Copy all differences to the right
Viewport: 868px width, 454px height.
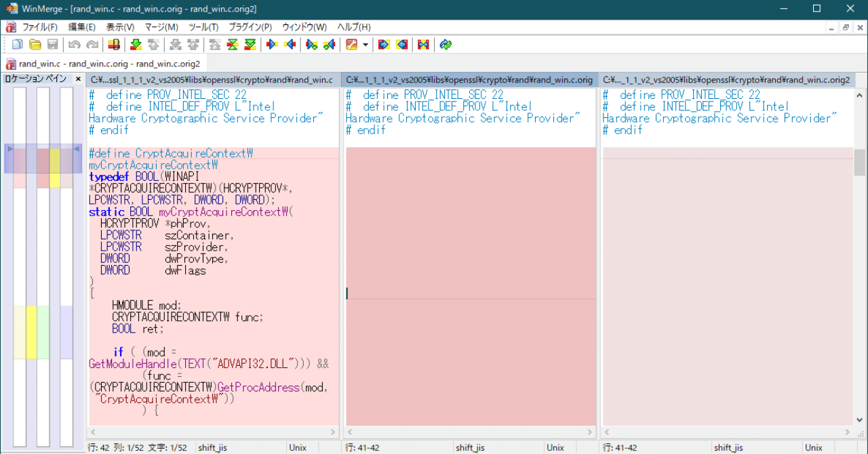[x=384, y=45]
